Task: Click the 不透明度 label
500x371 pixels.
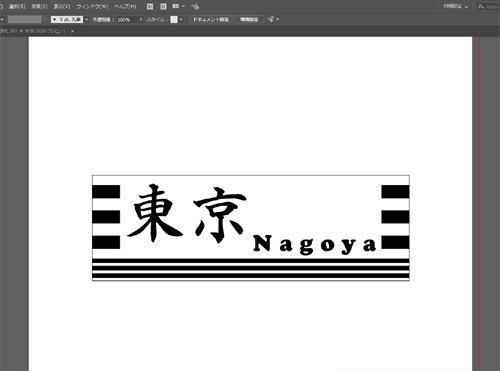Action: [x=102, y=20]
